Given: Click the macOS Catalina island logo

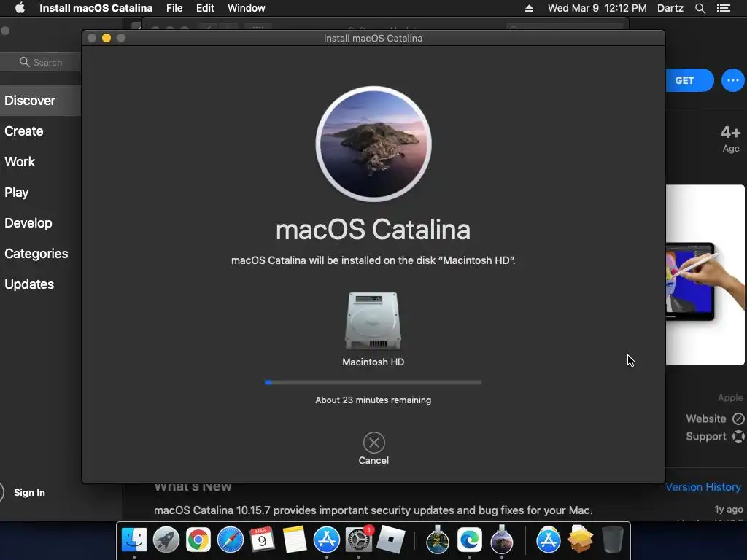Looking at the screenshot, I should (x=373, y=144).
